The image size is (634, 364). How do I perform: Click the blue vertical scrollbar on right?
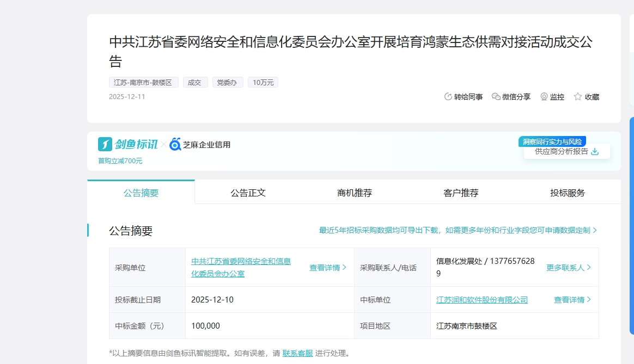pos(632,225)
